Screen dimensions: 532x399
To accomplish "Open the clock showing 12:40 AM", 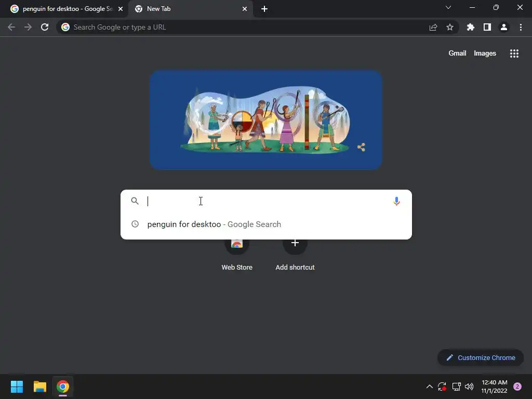I will 495,387.
